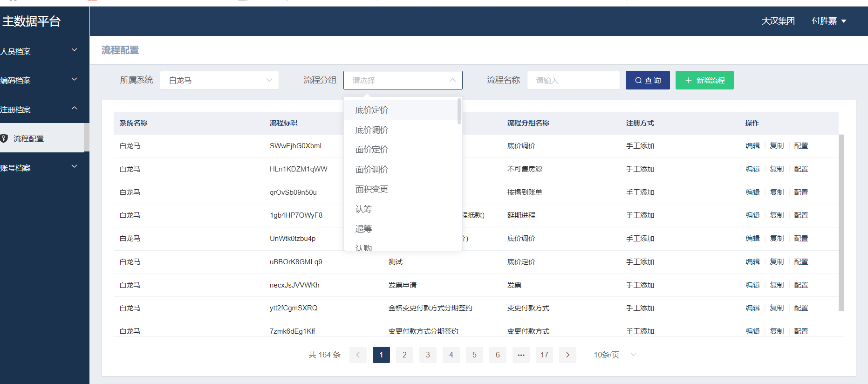The height and width of the screenshot is (384, 868).
Task: Go to page 4
Action: [451, 355]
